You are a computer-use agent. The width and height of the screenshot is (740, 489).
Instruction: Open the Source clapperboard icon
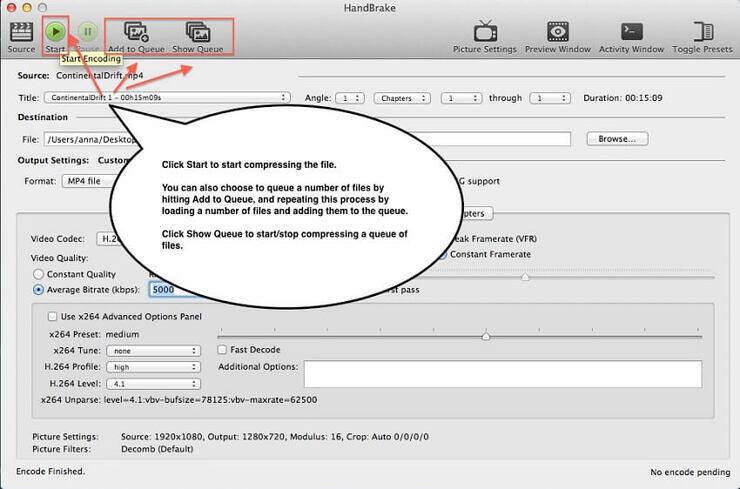click(21, 32)
